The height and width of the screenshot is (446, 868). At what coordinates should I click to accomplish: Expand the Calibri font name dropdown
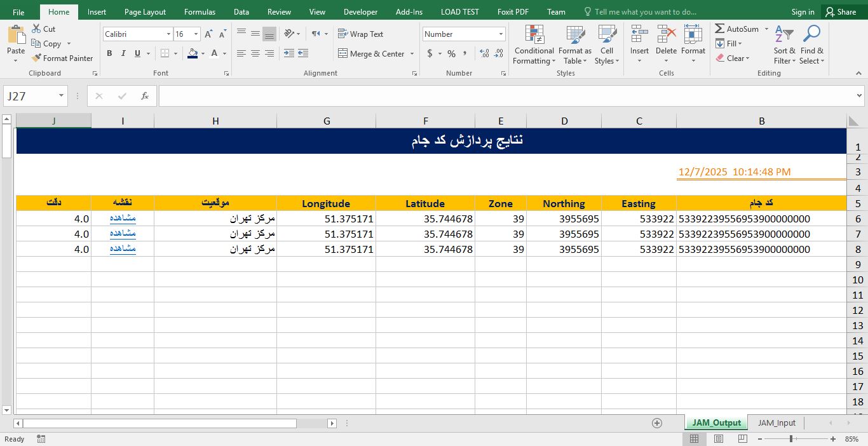[168, 34]
